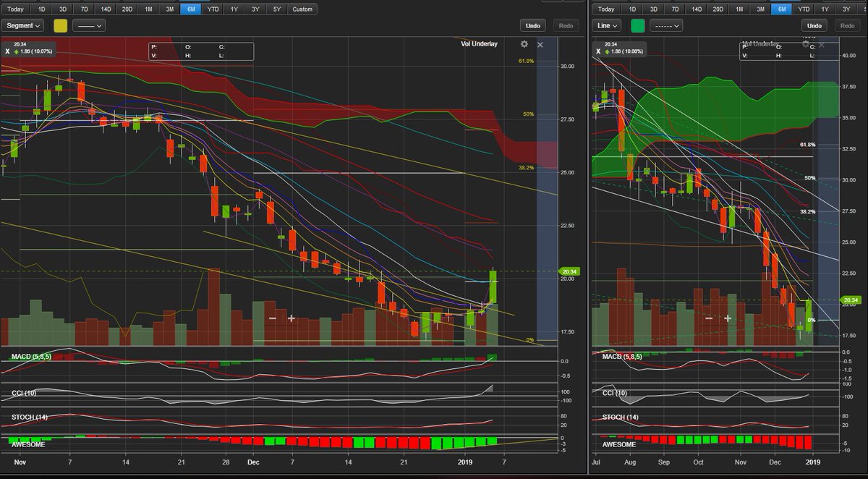Select the Today range on right chart

click(606, 9)
